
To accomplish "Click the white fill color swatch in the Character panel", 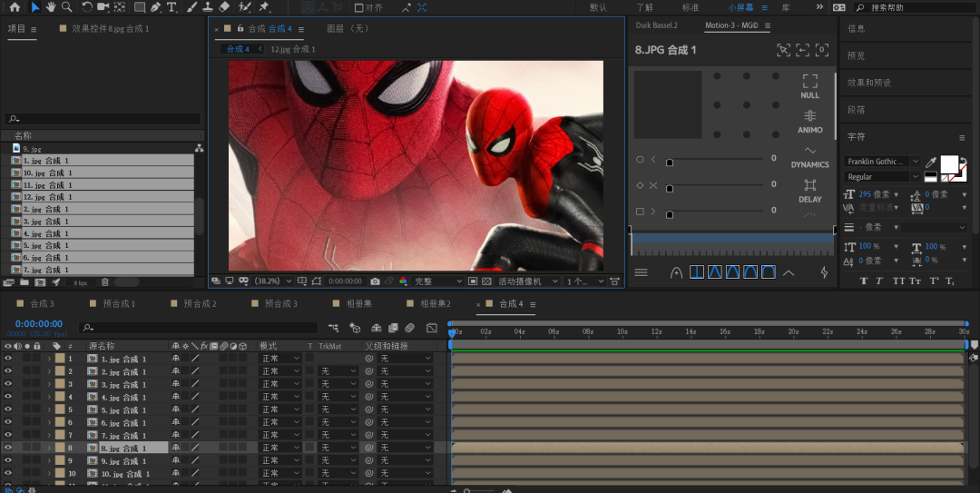I will (x=949, y=164).
